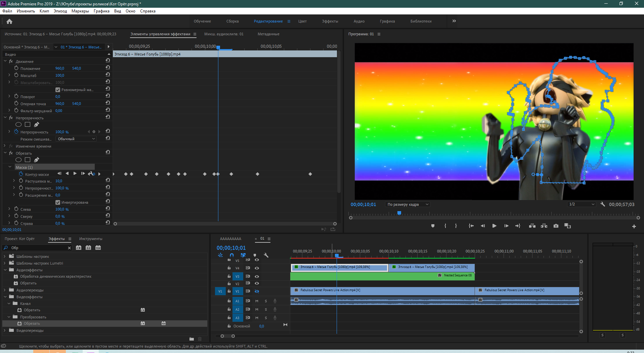Toggle Snap magnet in timeline
The height and width of the screenshot is (353, 644).
[232, 255]
